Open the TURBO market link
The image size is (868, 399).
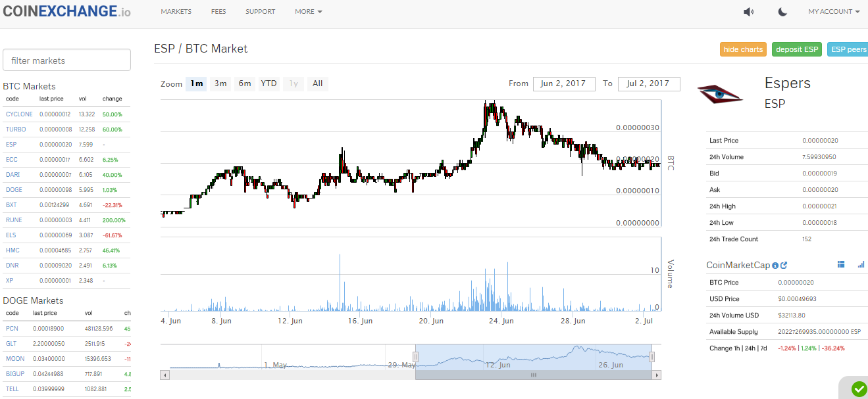(16, 129)
